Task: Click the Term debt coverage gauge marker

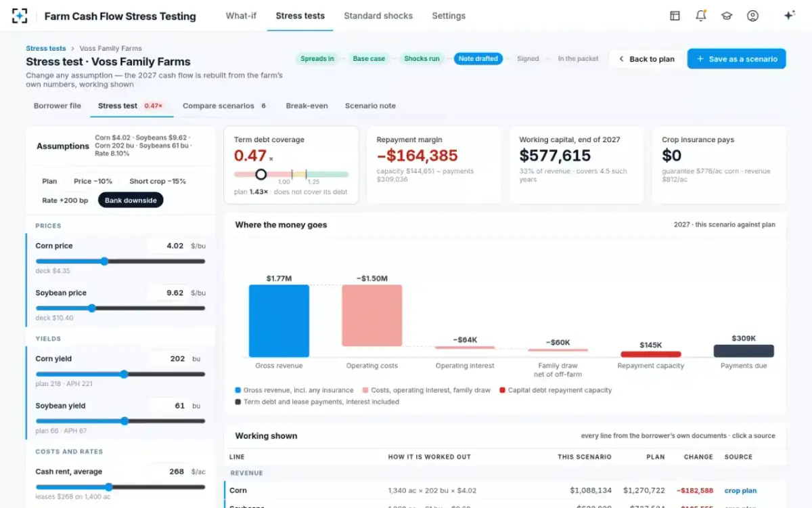Action: pos(261,175)
